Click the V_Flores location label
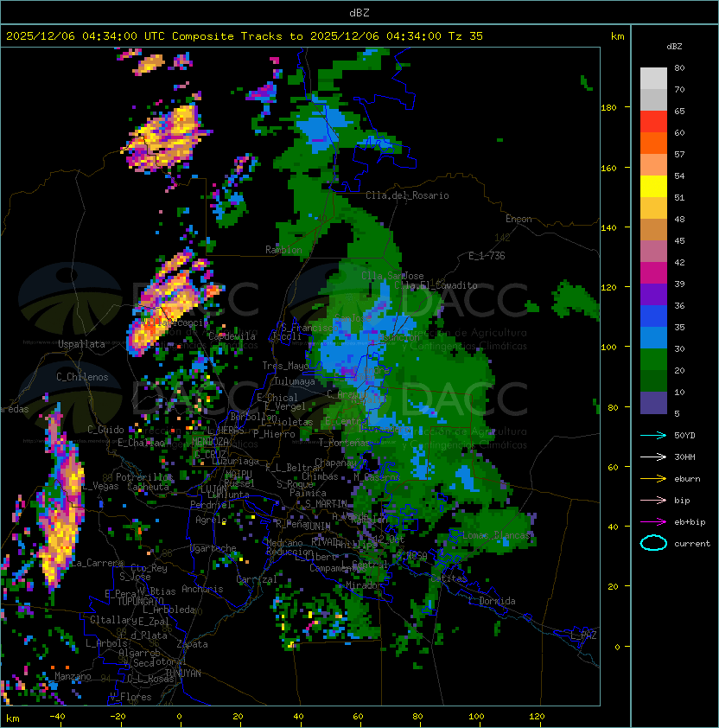The height and width of the screenshot is (728, 719). point(130,697)
